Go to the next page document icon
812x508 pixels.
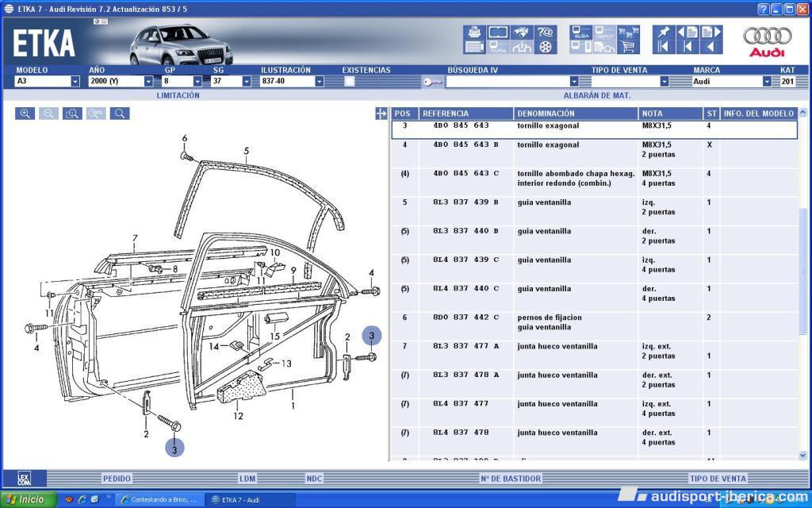pos(711,32)
